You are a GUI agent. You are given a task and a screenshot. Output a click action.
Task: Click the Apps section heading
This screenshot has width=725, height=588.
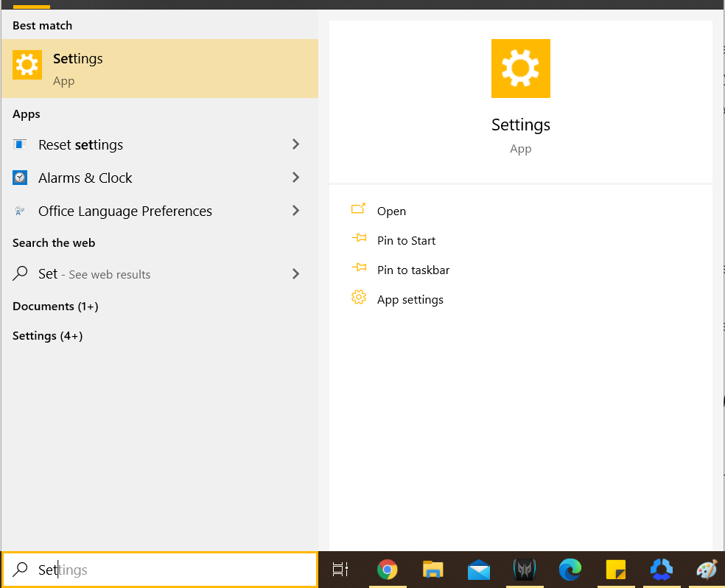coord(27,114)
